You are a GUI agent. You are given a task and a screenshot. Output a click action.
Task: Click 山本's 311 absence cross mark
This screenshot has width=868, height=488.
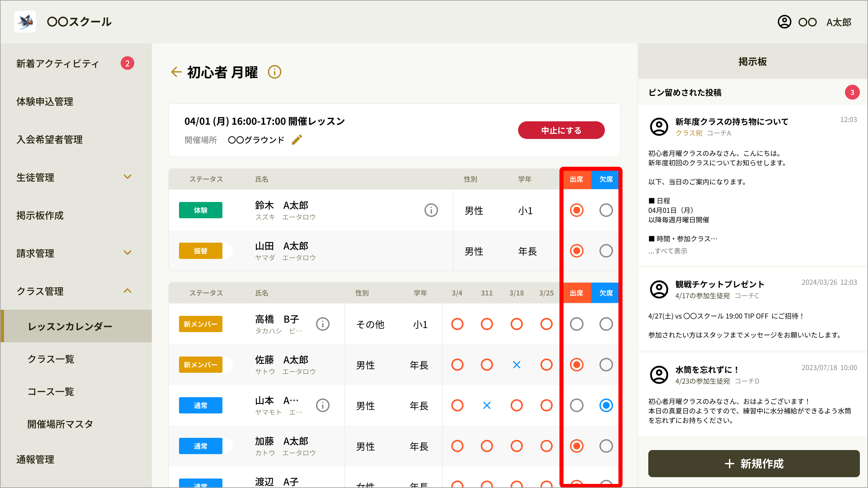point(487,405)
